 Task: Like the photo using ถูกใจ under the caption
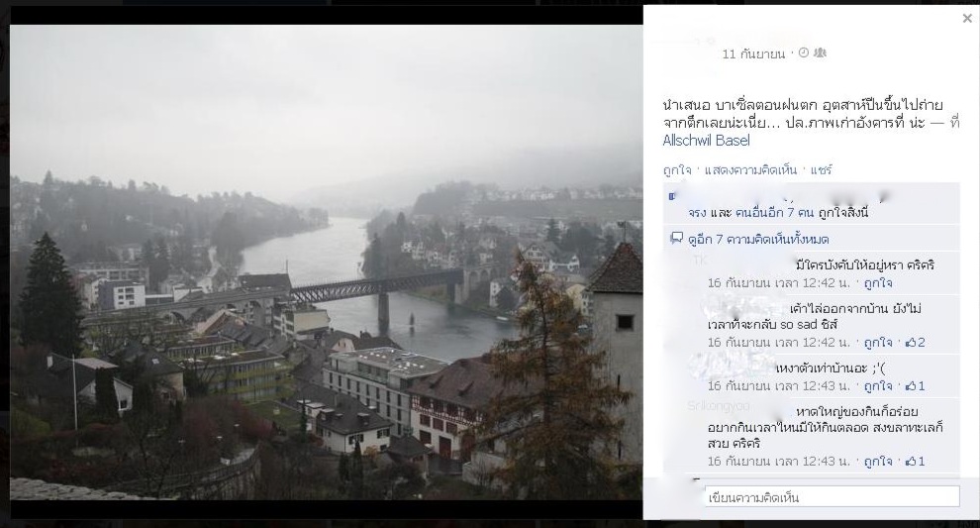click(677, 170)
